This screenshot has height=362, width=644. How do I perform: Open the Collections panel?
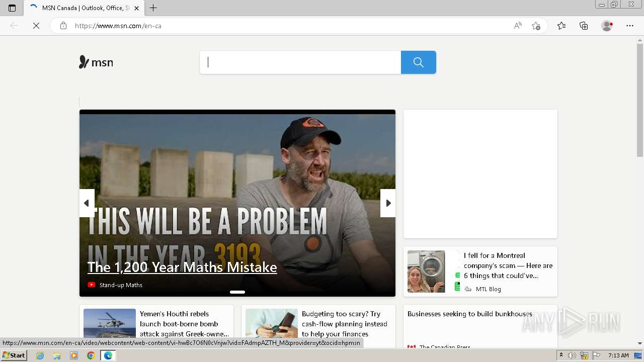tap(584, 26)
